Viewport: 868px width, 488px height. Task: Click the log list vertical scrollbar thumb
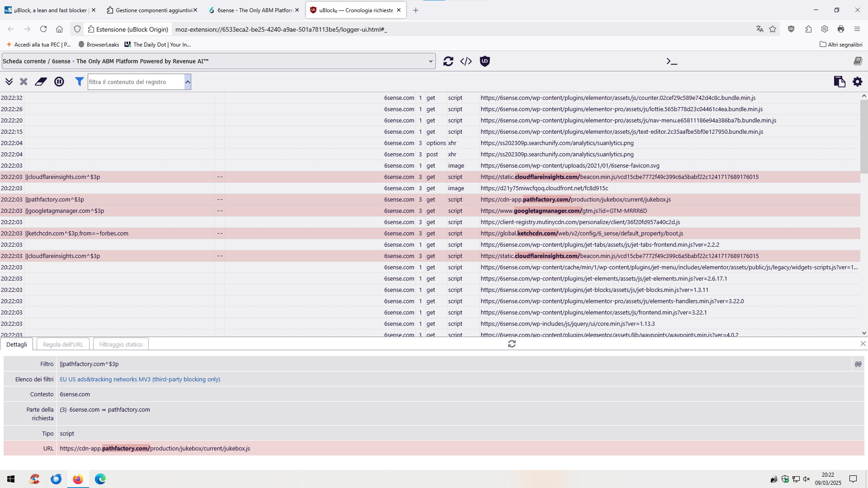(x=864, y=136)
